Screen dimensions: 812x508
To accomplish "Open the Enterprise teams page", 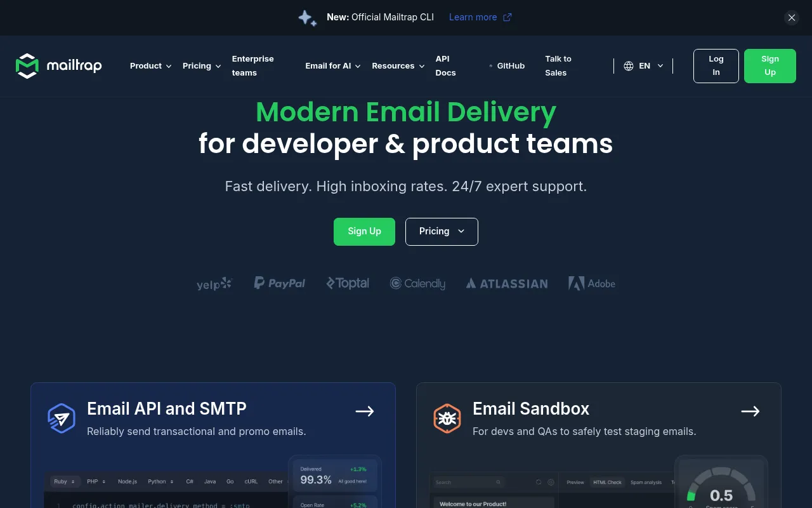I will [253, 66].
